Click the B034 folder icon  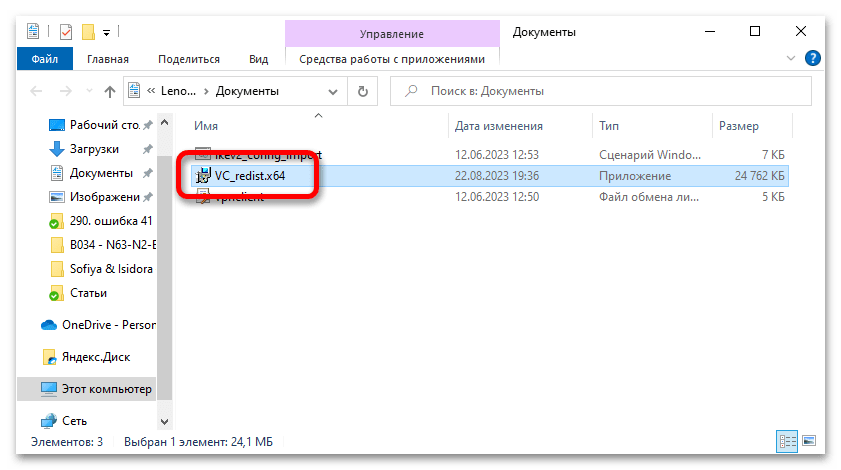pos(57,245)
